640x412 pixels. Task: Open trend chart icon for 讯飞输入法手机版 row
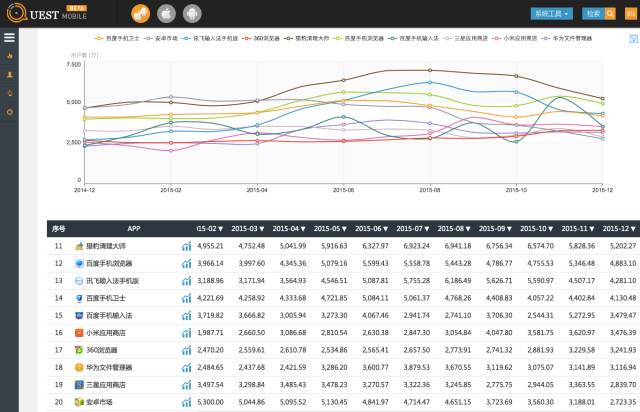[187, 281]
